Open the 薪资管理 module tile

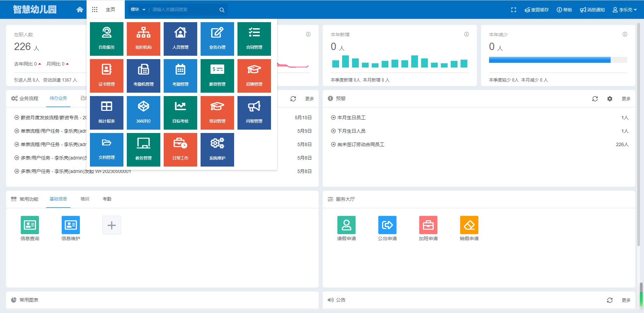point(217,76)
